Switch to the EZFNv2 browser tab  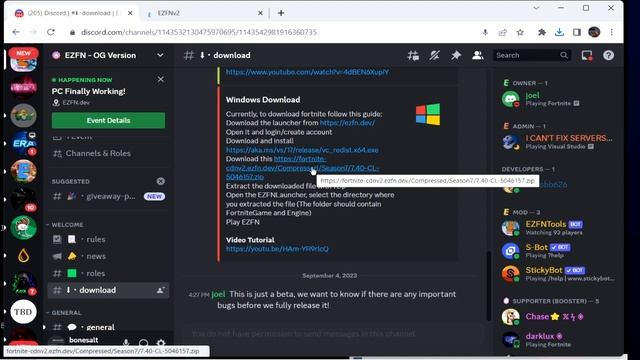click(x=204, y=13)
